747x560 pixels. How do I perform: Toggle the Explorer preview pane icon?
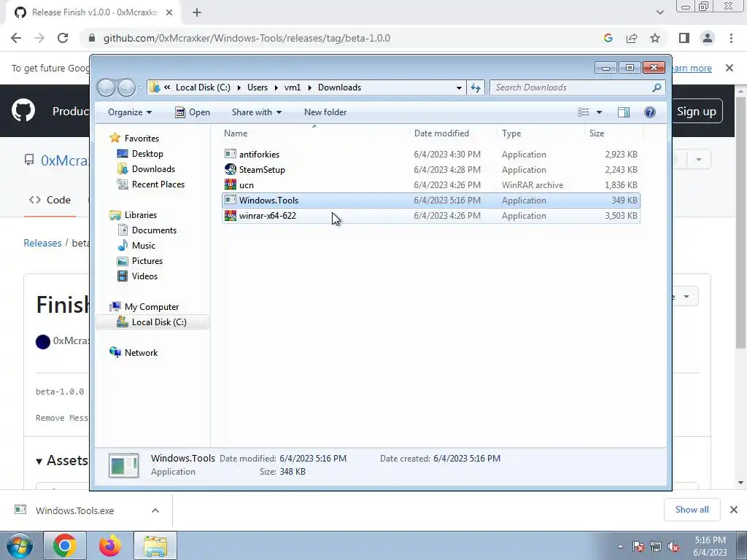click(x=623, y=112)
